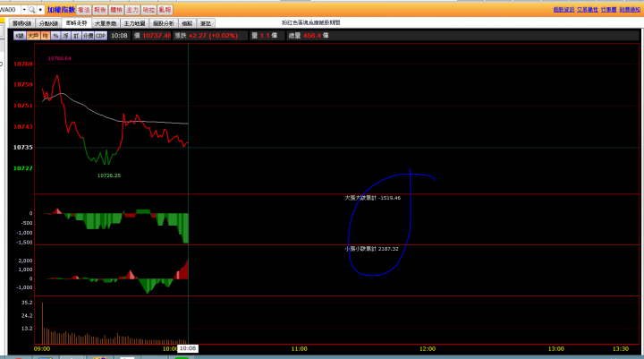The height and width of the screenshot is (359, 644).
Task: Open the last top-right link after 行事曆
Action: click(630, 10)
